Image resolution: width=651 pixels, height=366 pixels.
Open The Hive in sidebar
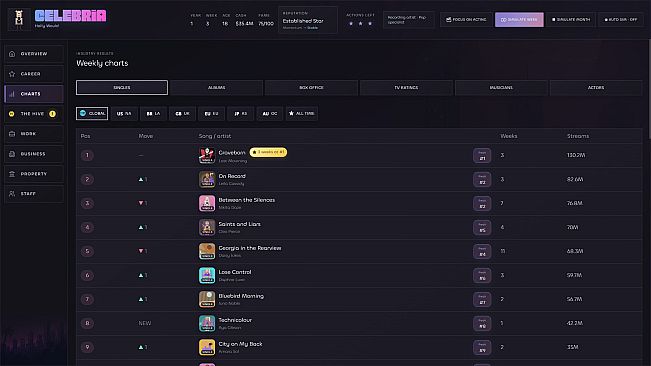(x=34, y=114)
